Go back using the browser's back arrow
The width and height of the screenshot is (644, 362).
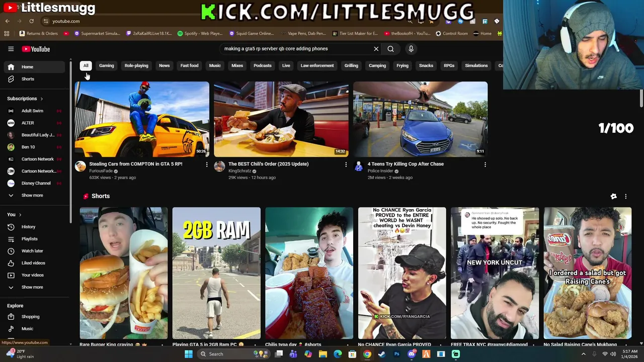[x=7, y=21]
